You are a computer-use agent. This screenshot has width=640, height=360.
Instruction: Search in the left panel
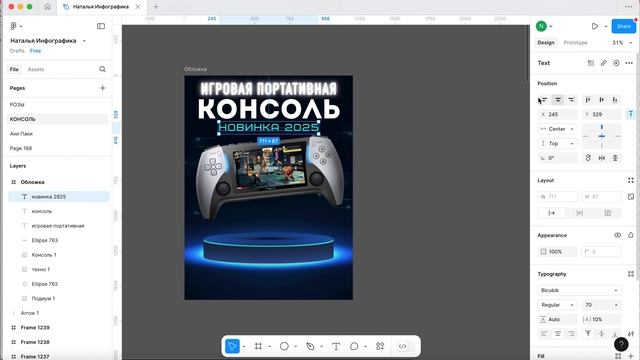(102, 69)
